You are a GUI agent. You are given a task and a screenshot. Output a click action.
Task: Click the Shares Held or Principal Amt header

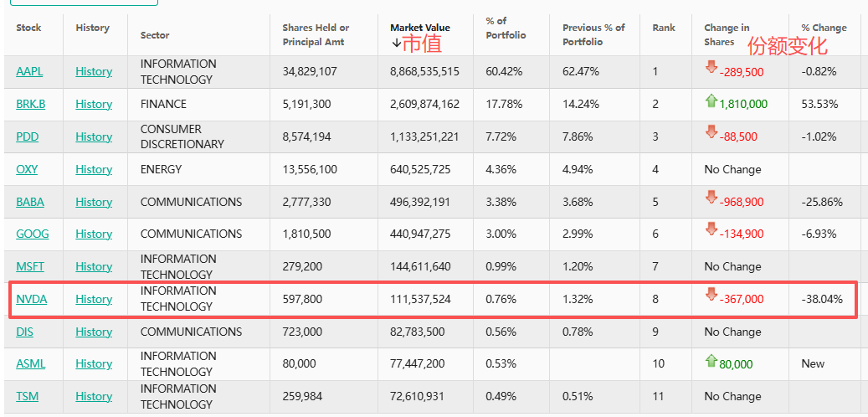tap(315, 34)
